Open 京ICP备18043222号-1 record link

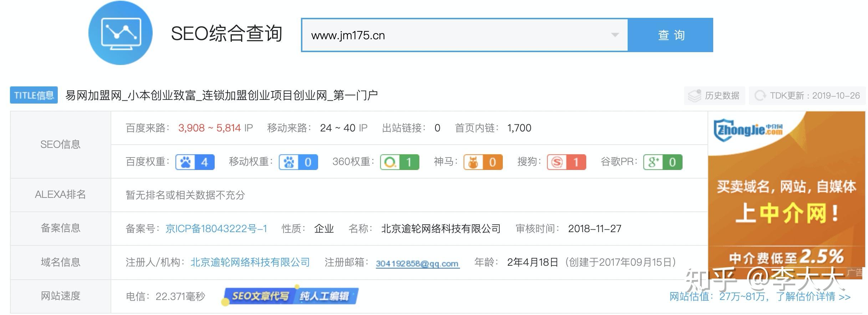(216, 229)
